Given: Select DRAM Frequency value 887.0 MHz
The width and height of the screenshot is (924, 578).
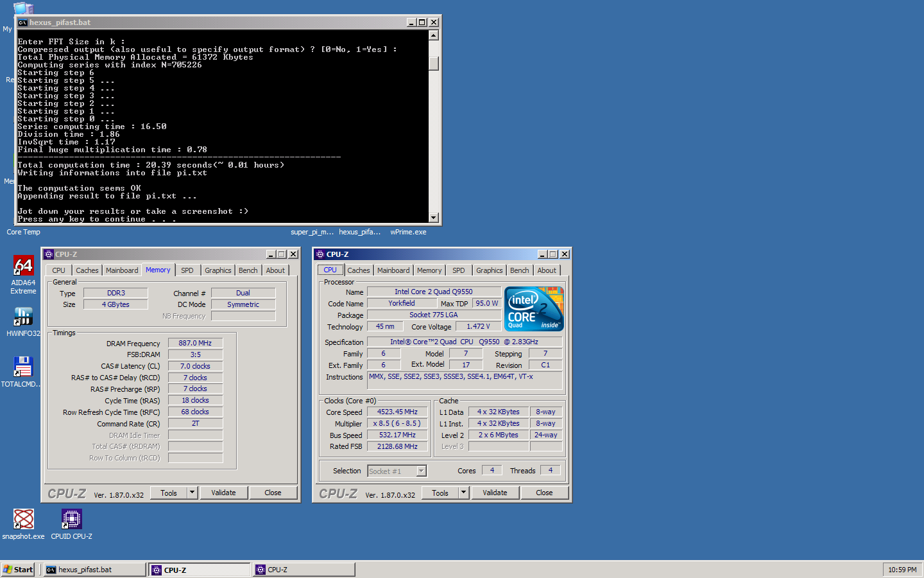Looking at the screenshot, I should [196, 343].
